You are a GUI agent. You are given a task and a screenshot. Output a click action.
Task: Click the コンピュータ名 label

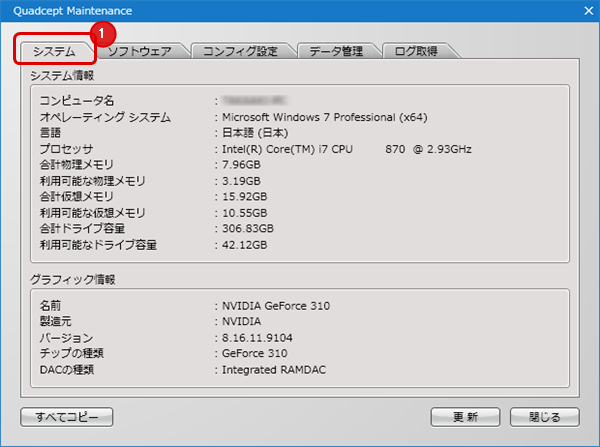(77, 101)
